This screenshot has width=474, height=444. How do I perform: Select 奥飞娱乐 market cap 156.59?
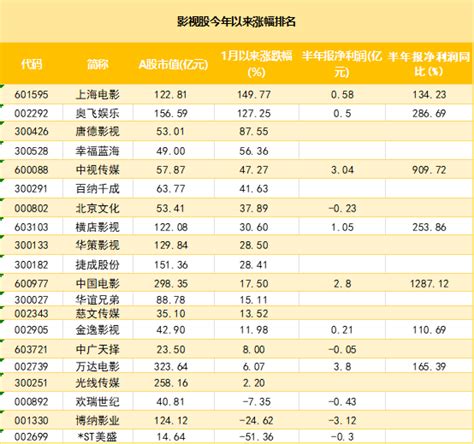171,114
